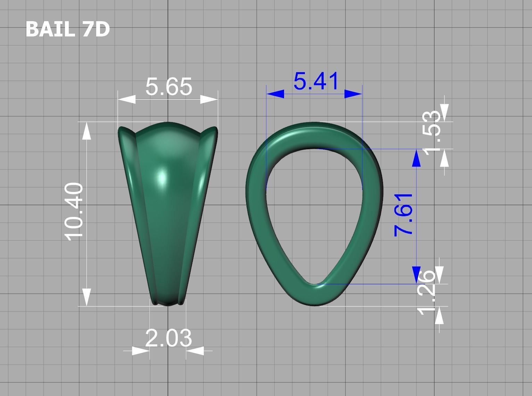Click the green teardrop ring side view model

[315, 214]
